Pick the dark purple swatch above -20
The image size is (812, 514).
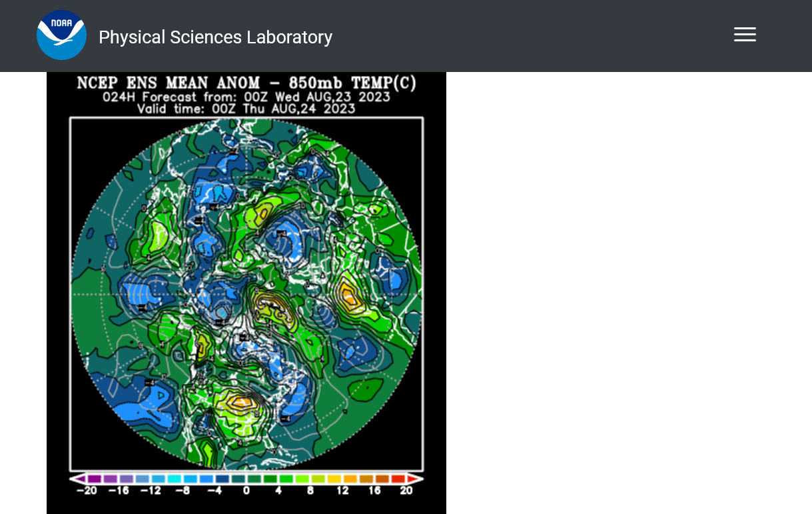tap(95, 479)
